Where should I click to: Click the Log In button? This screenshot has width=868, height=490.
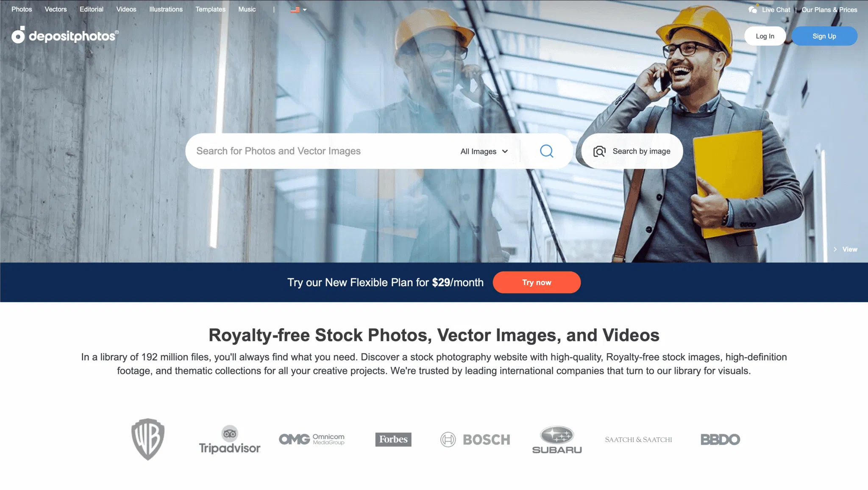click(765, 36)
